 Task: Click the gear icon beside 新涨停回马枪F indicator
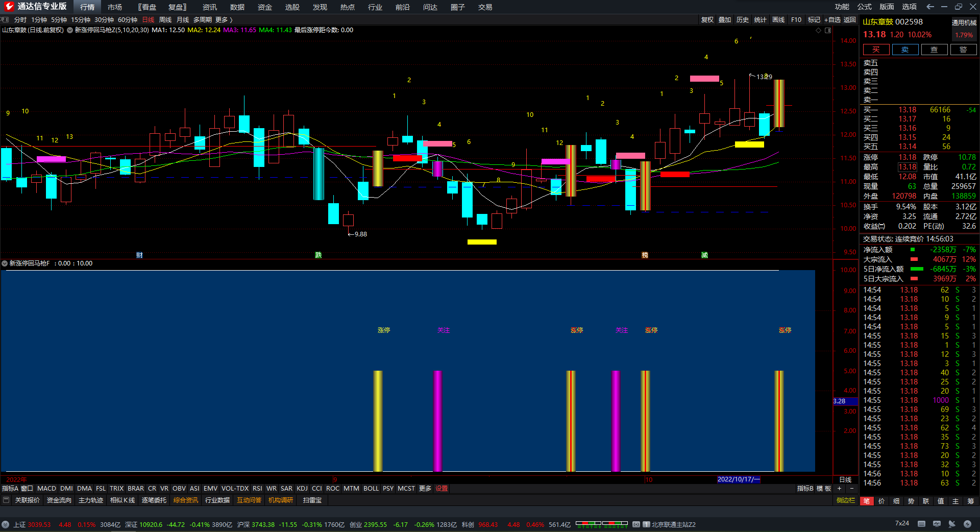(5, 263)
